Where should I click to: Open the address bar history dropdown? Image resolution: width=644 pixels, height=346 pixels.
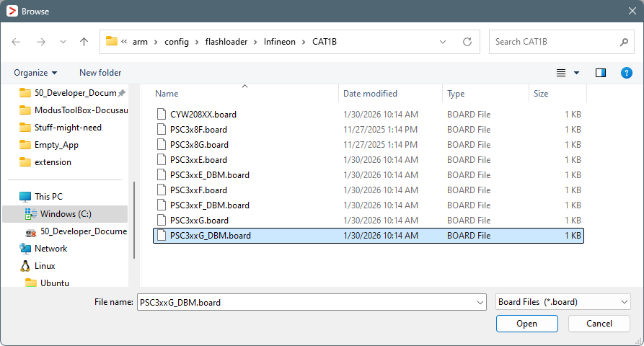(x=443, y=42)
